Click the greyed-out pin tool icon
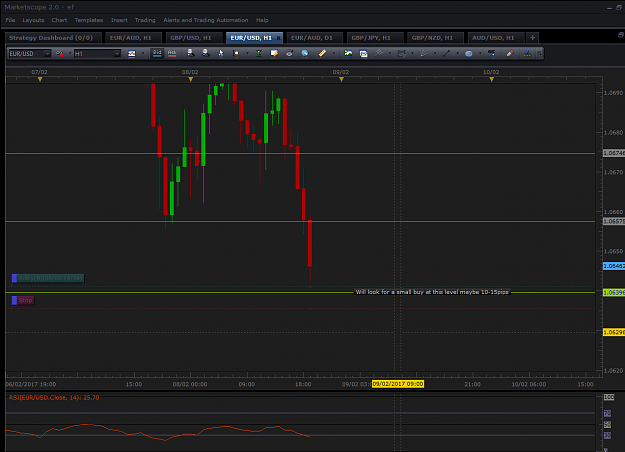 [379, 53]
